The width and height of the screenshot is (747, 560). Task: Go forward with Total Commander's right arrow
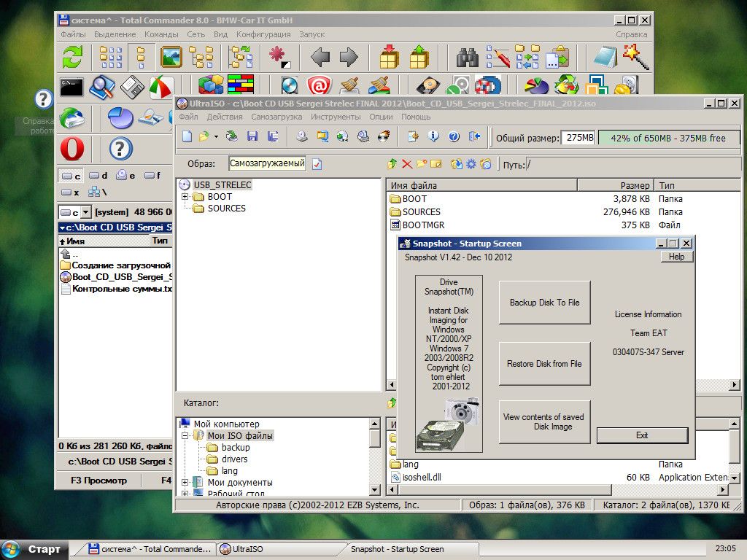349,57
